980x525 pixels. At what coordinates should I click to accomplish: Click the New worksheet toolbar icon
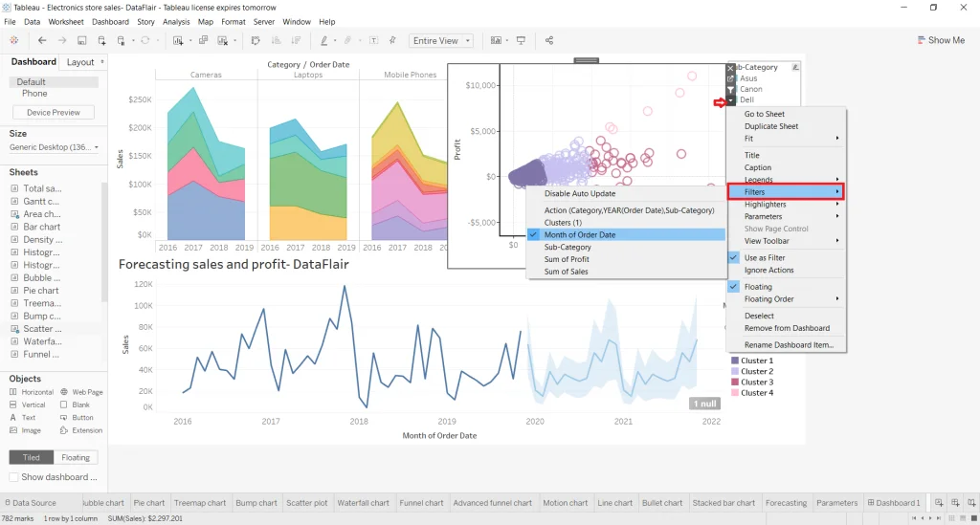click(x=178, y=40)
